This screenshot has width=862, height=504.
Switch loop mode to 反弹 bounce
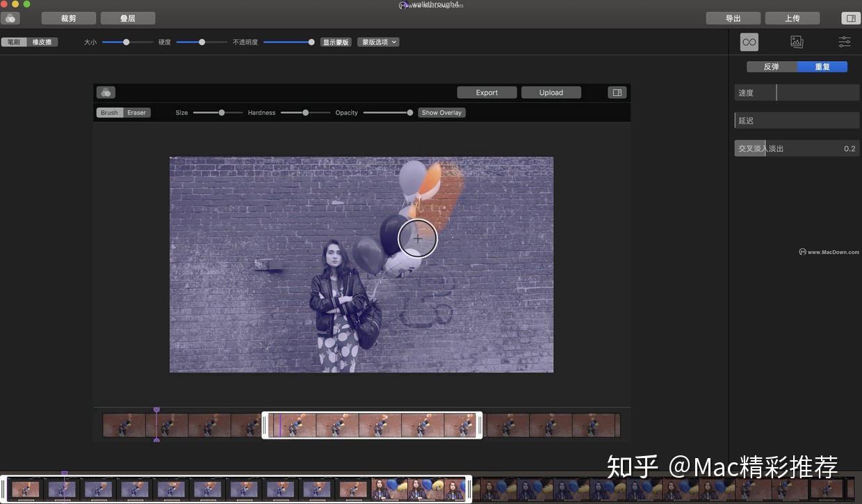[x=770, y=66]
